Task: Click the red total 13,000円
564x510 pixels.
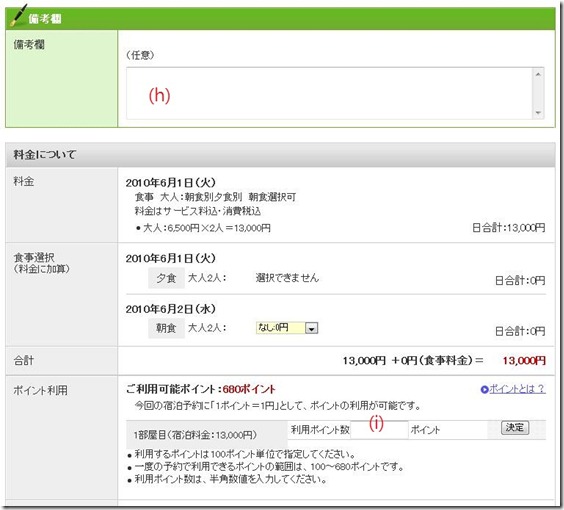Action: [x=524, y=361]
